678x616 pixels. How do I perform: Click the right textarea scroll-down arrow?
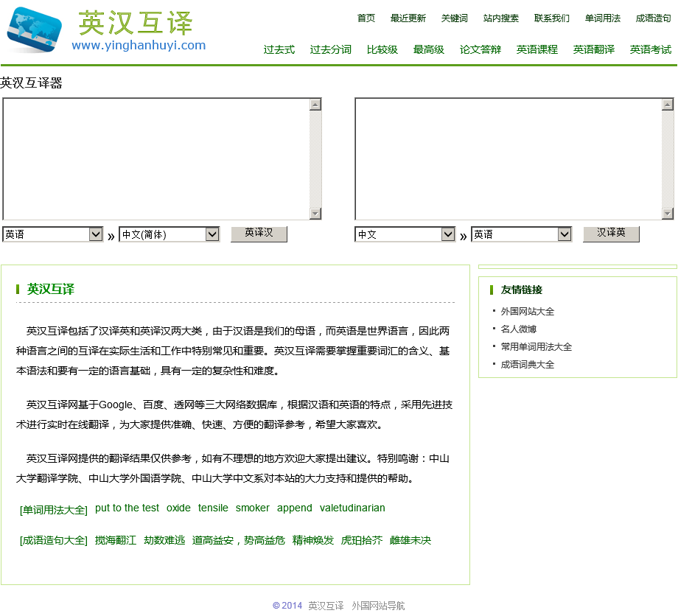668,213
